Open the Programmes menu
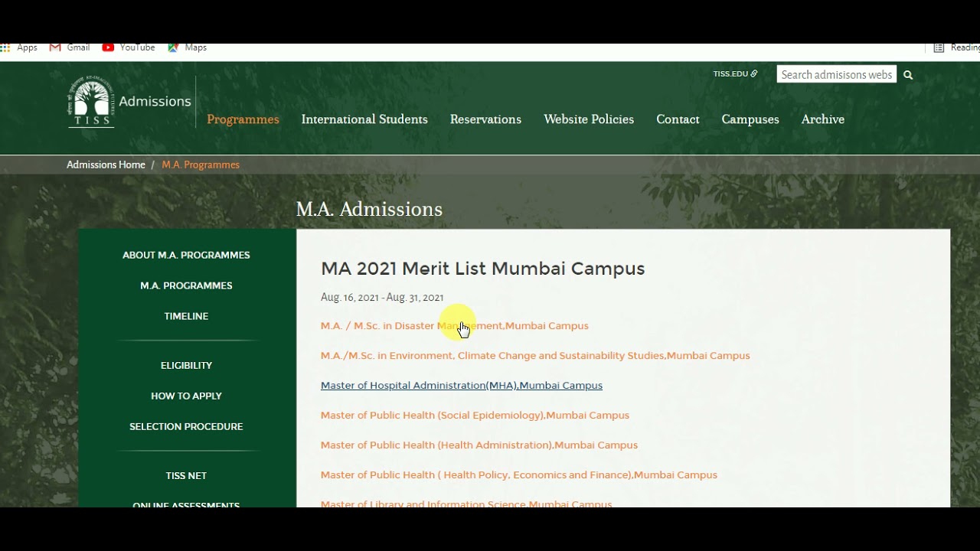 click(x=243, y=119)
